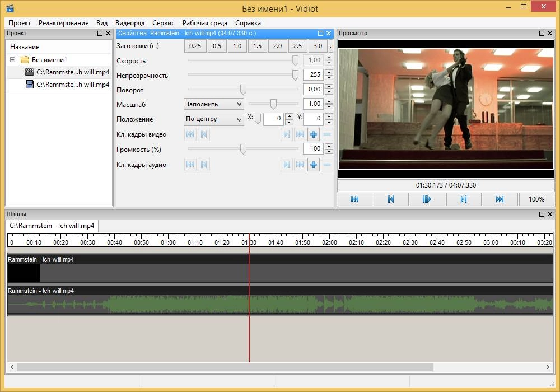Click the volume value field showing 100
The height and width of the screenshot is (392, 560).
click(313, 148)
